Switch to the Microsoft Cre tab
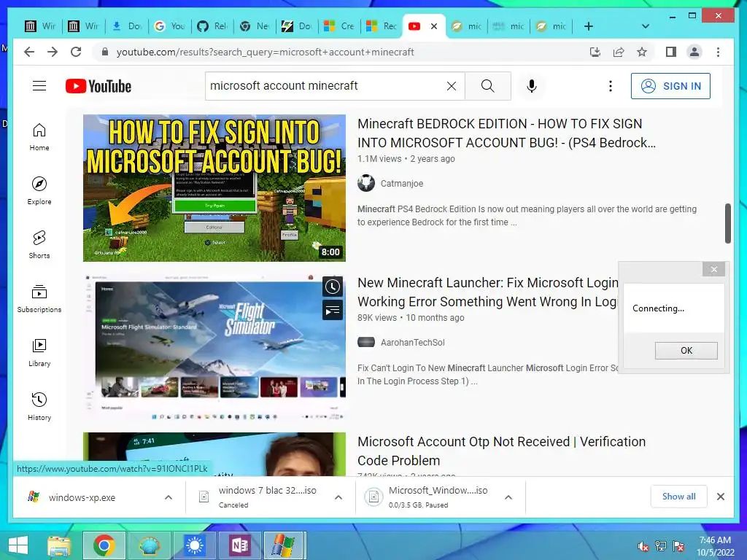Viewport: 747px width, 560px height. [x=339, y=26]
